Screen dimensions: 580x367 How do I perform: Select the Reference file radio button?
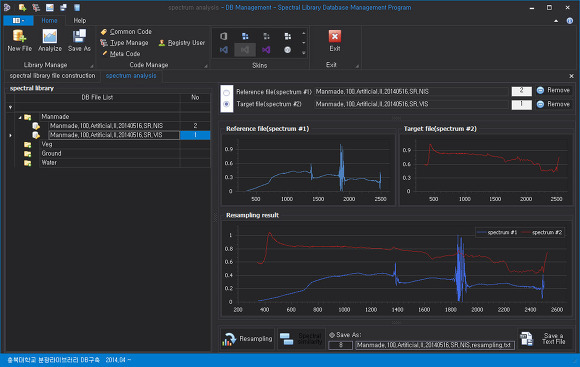226,92
